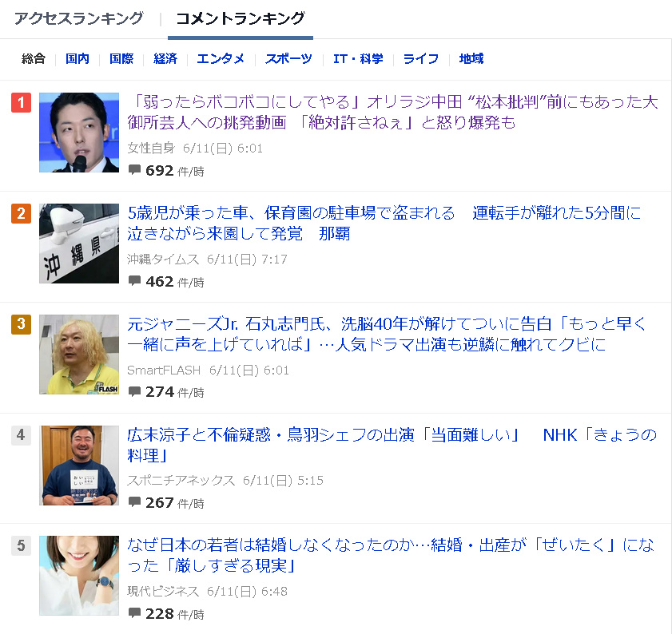Open the 5歳児が乗った車 article headline
The image size is (672, 634).
coord(384,224)
